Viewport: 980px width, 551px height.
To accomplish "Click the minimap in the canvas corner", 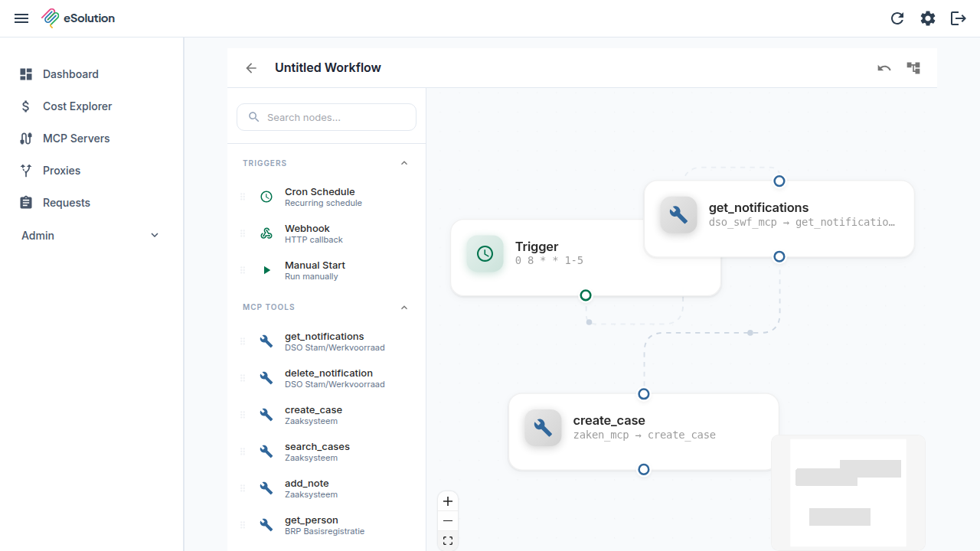I will tap(848, 493).
